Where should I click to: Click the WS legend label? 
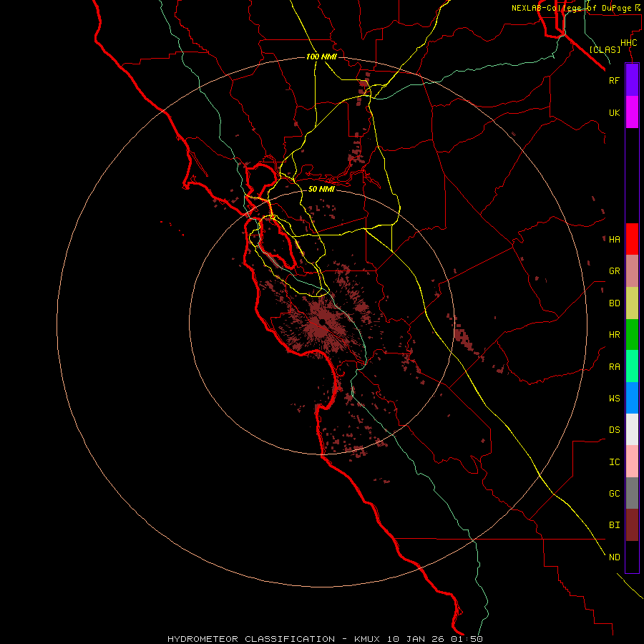(x=615, y=398)
